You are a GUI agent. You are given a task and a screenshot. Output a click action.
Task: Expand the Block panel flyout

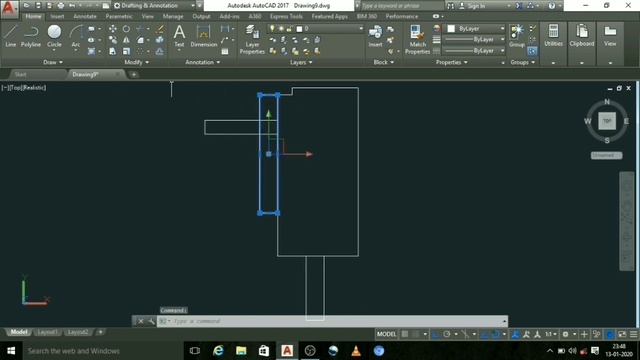[x=384, y=62]
